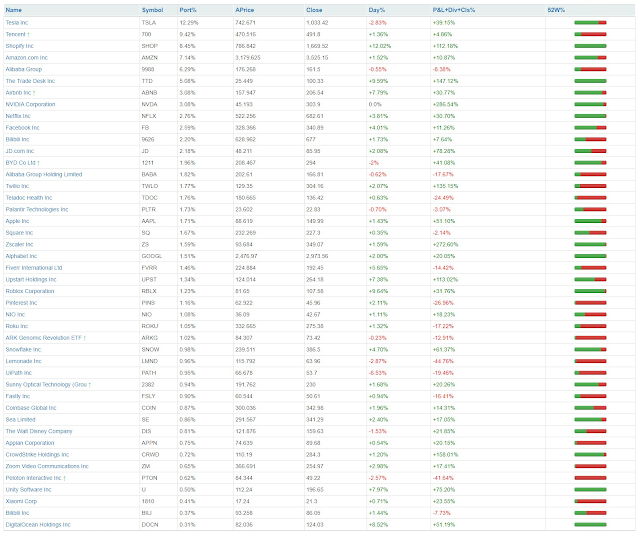Open the Twilio Inc link

17,186
